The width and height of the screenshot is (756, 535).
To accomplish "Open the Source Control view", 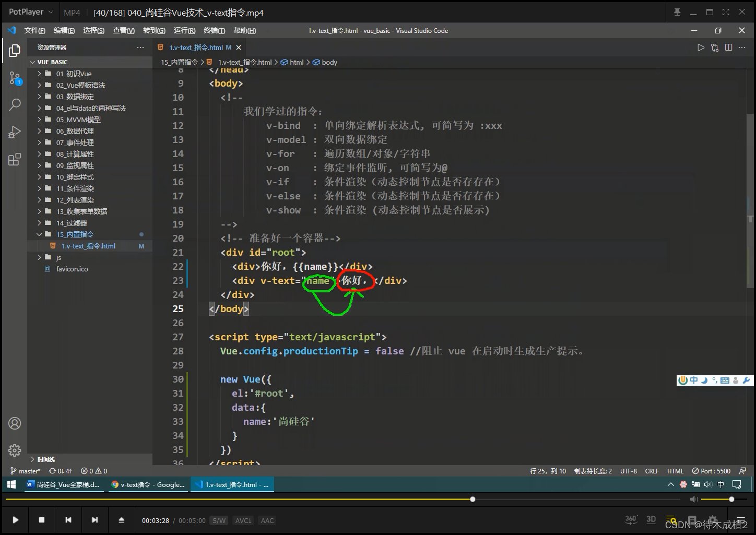I will [x=15, y=78].
